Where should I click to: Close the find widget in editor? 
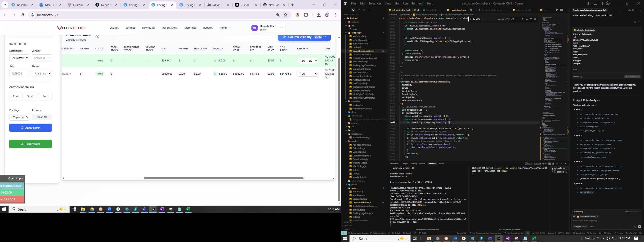pos(535,19)
